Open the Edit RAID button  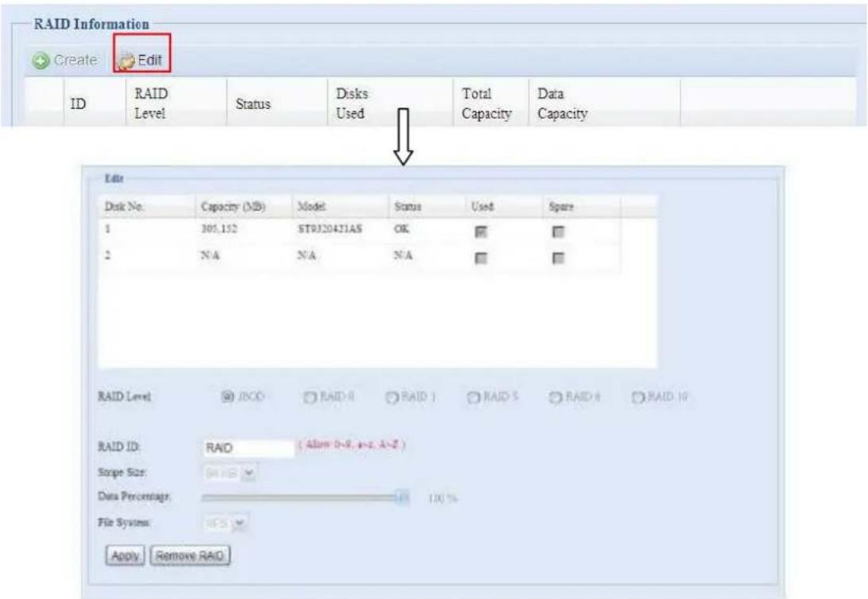point(141,60)
